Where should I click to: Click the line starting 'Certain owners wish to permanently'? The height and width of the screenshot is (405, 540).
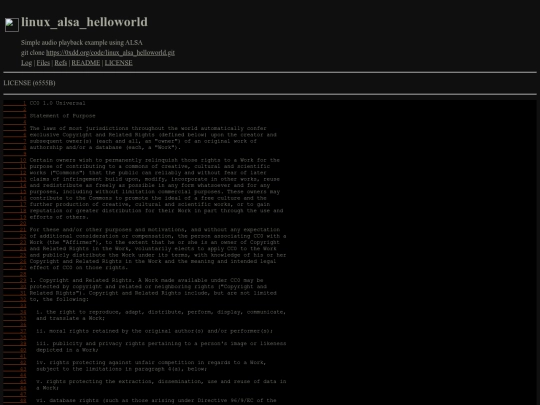pos(155,160)
